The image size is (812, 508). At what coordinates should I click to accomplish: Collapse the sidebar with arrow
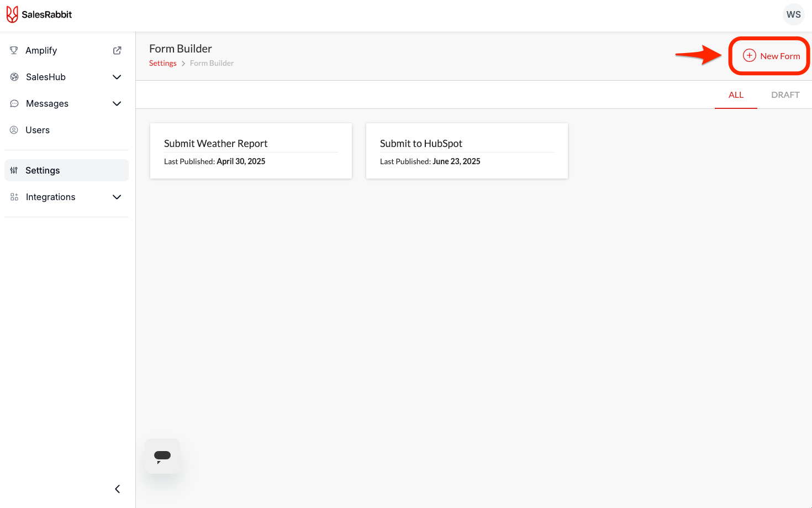point(117,489)
